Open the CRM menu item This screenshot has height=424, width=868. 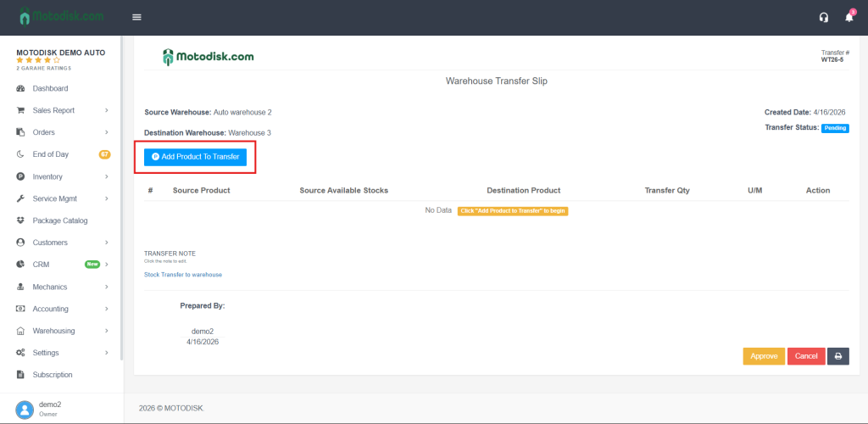41,265
